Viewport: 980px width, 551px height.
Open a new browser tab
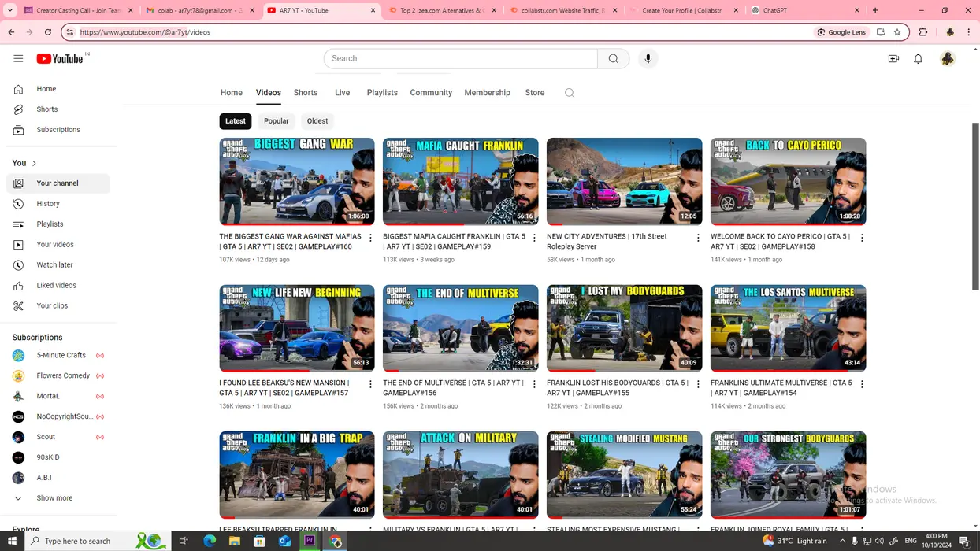[x=875, y=10]
